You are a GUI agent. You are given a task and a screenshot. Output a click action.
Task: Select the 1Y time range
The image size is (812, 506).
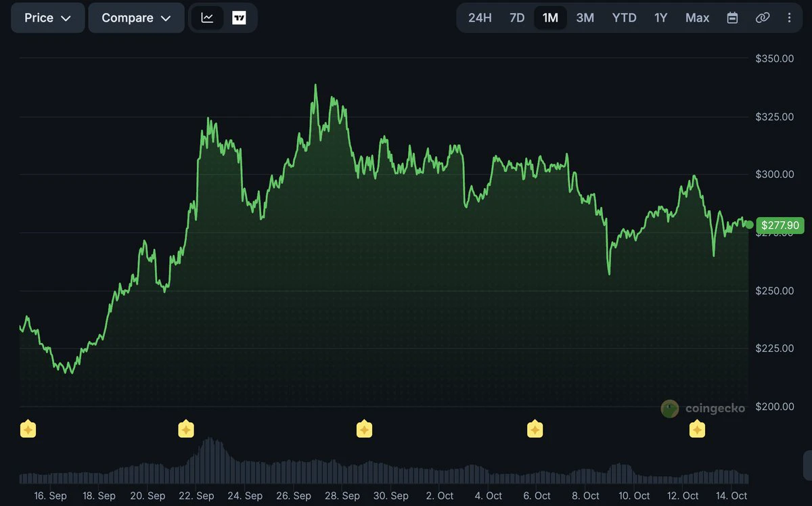tap(661, 18)
